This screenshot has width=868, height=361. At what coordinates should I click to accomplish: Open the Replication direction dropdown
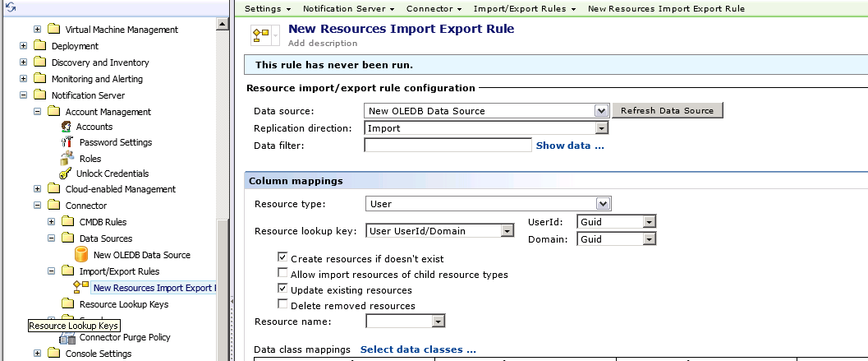coord(601,128)
